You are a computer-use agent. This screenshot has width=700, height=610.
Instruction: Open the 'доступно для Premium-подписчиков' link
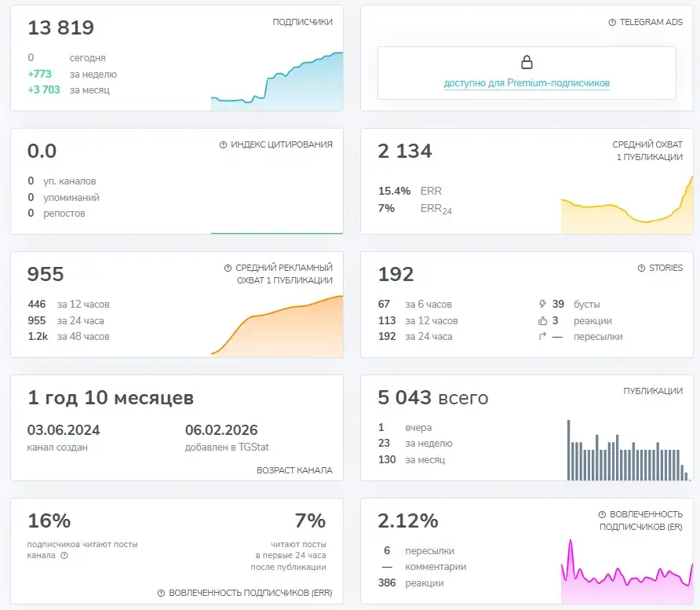tap(527, 83)
